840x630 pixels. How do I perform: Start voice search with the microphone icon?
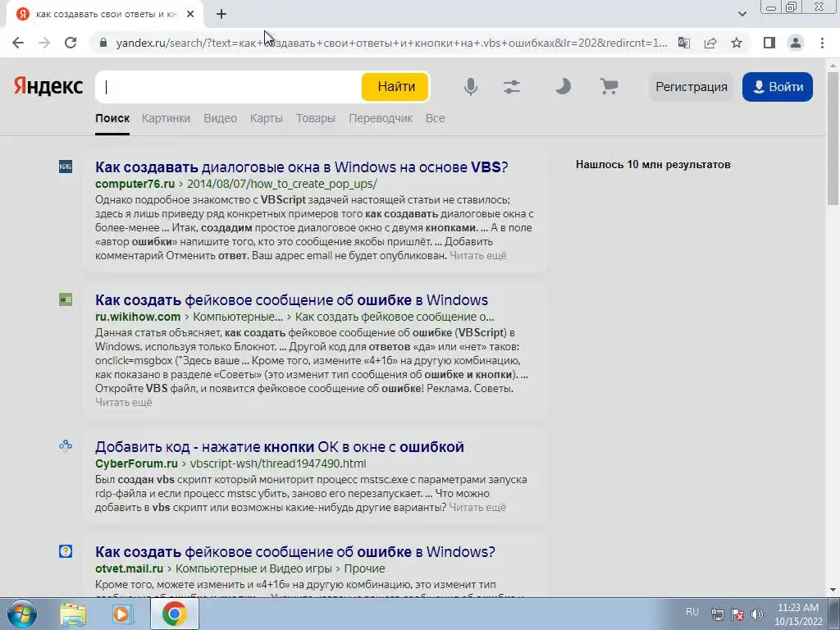(470, 87)
